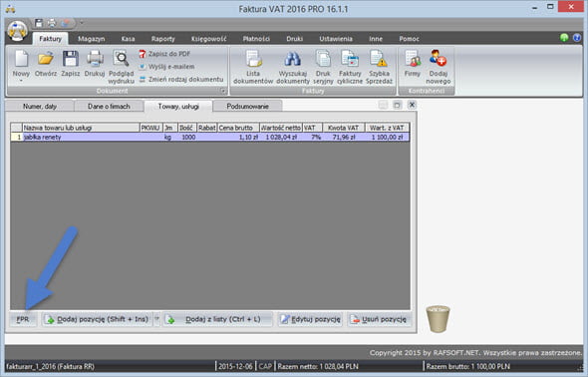This screenshot has height=377, width=588.
Task: Click Dodaj nowego contractor
Action: click(x=438, y=67)
